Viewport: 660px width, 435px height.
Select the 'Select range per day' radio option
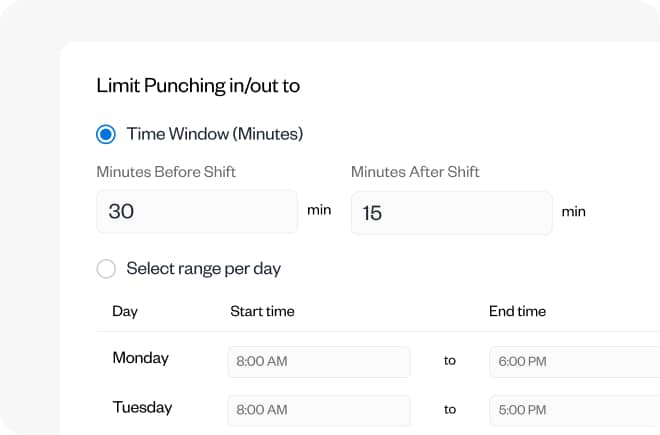tap(106, 269)
